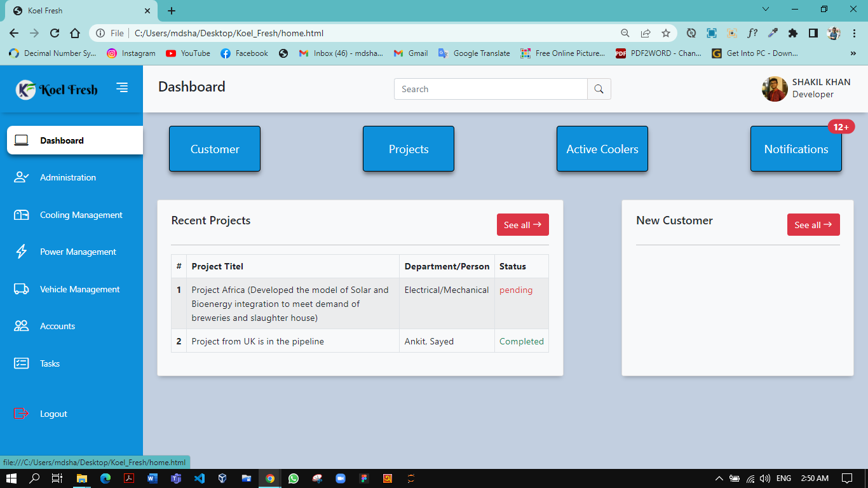This screenshot has width=868, height=488.
Task: Click the address bar URL
Action: [229, 33]
